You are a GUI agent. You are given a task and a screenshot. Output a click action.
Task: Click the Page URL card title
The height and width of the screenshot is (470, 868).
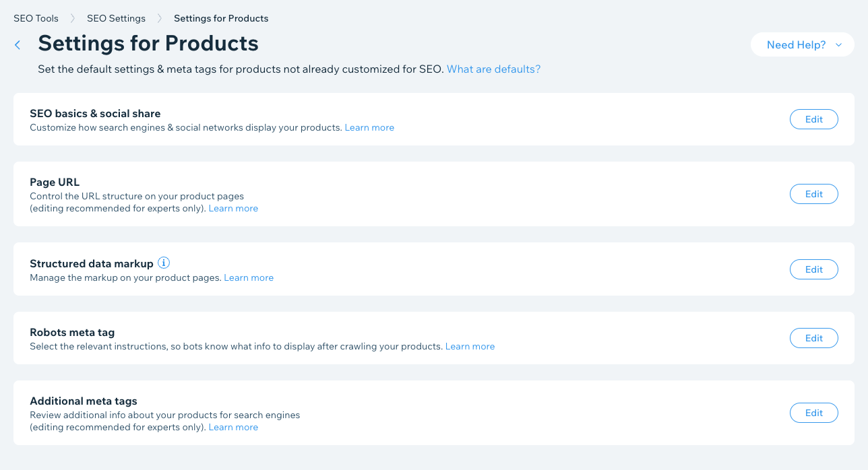tap(55, 182)
